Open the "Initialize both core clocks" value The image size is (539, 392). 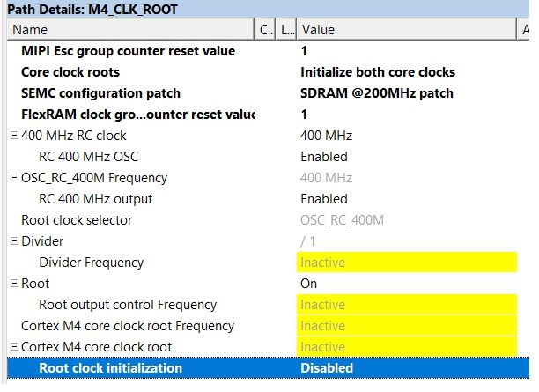378,72
